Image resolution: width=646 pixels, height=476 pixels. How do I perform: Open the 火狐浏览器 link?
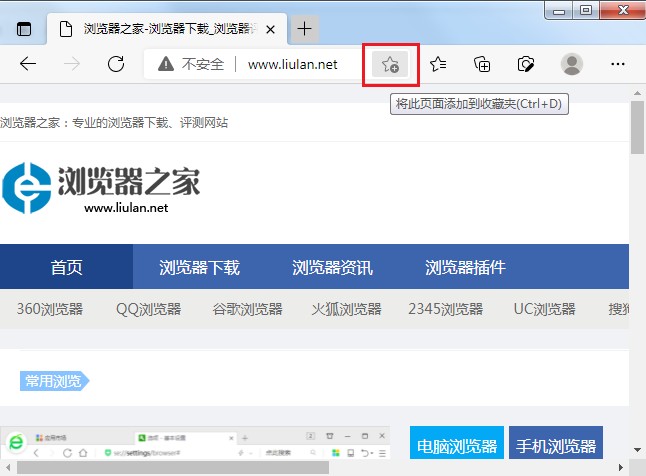coord(346,309)
